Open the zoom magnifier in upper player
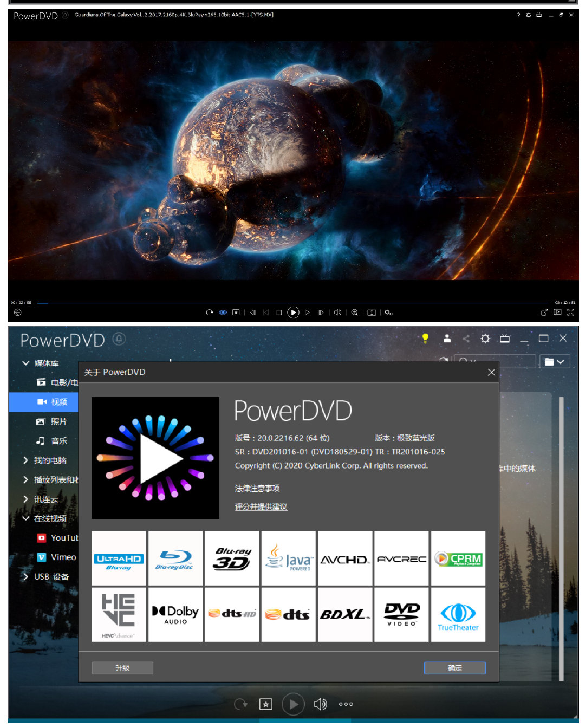 354,313
